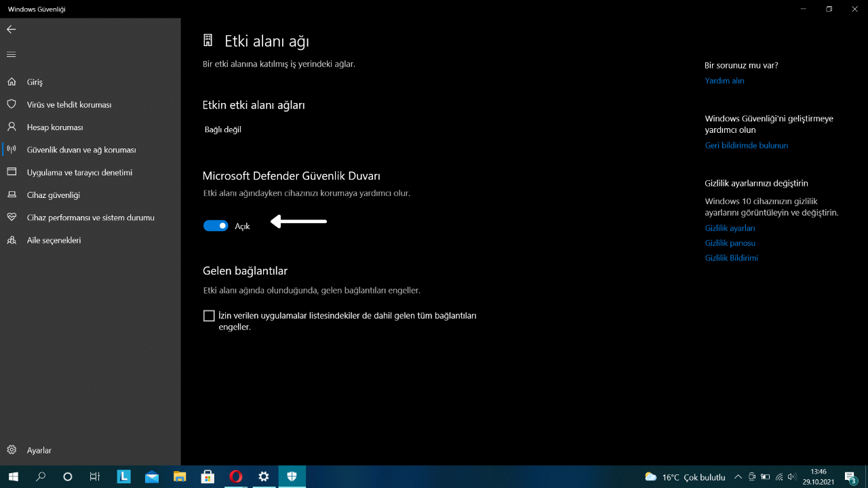The width and height of the screenshot is (868, 488).
Task: Select the Cihaz güvenliği laptop icon
Action: (12, 195)
